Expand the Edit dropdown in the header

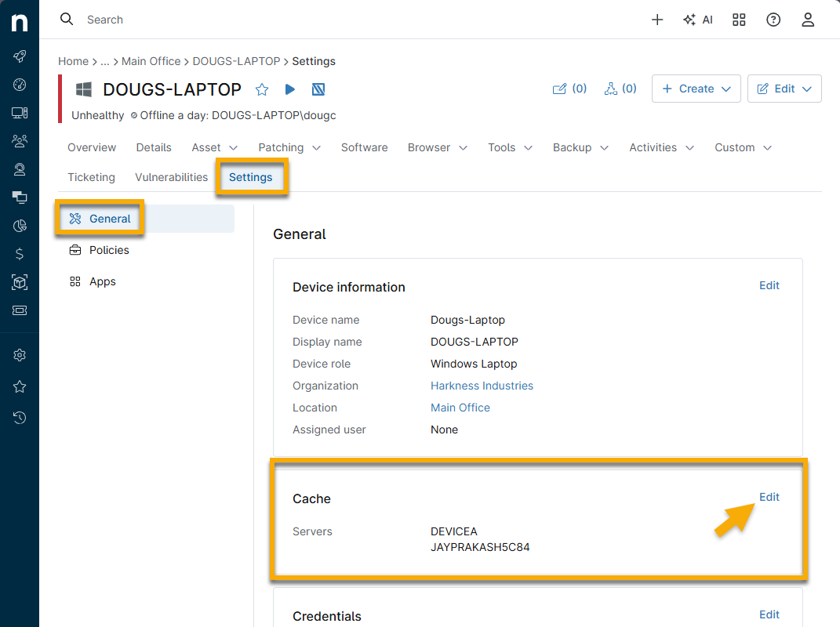pyautogui.click(x=784, y=89)
